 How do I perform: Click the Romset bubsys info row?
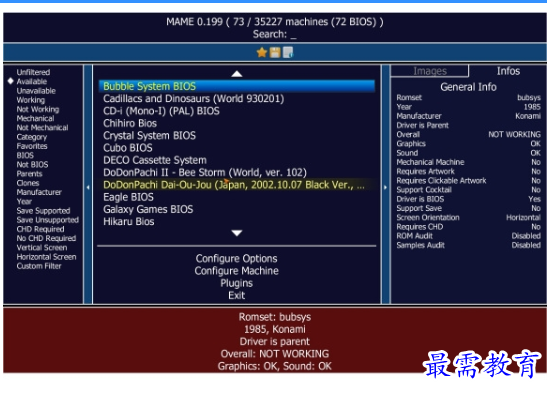coord(469,98)
